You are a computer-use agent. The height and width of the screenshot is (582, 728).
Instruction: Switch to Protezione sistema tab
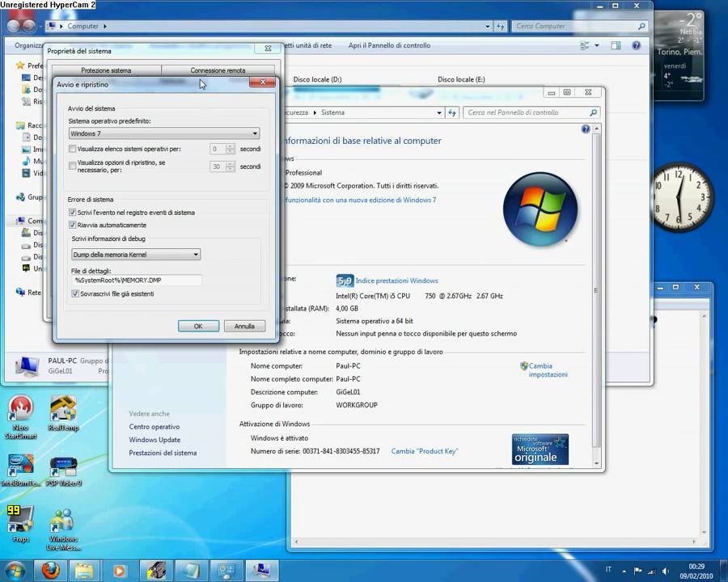point(106,70)
